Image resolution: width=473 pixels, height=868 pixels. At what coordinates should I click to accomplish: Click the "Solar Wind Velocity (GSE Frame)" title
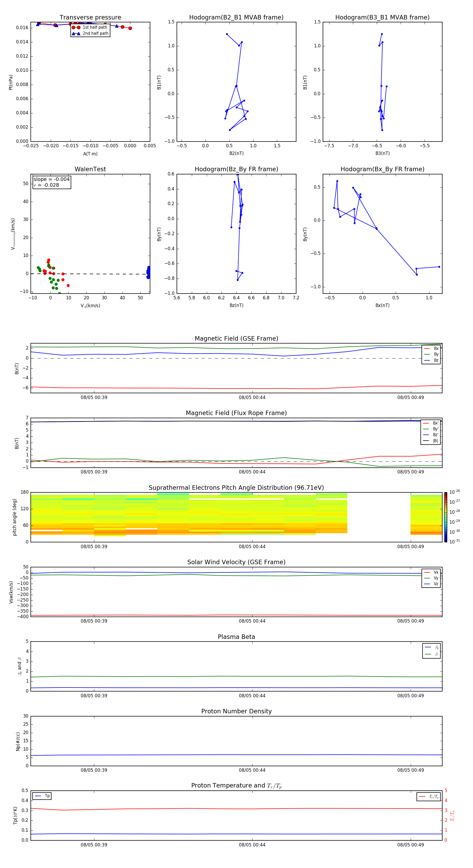pyautogui.click(x=236, y=562)
